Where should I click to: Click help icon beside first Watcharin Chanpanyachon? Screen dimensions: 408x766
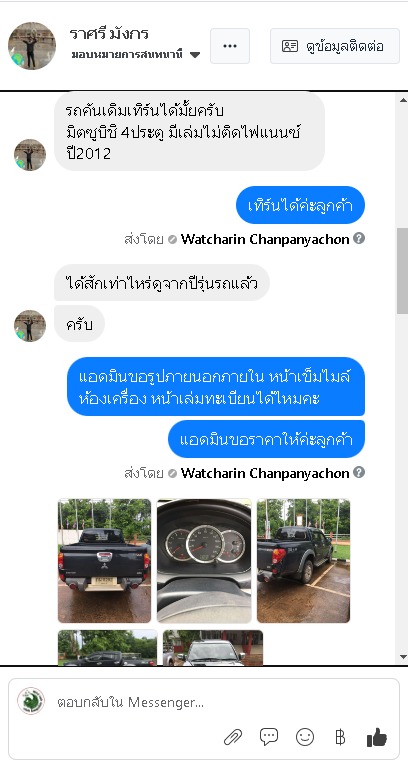(359, 238)
